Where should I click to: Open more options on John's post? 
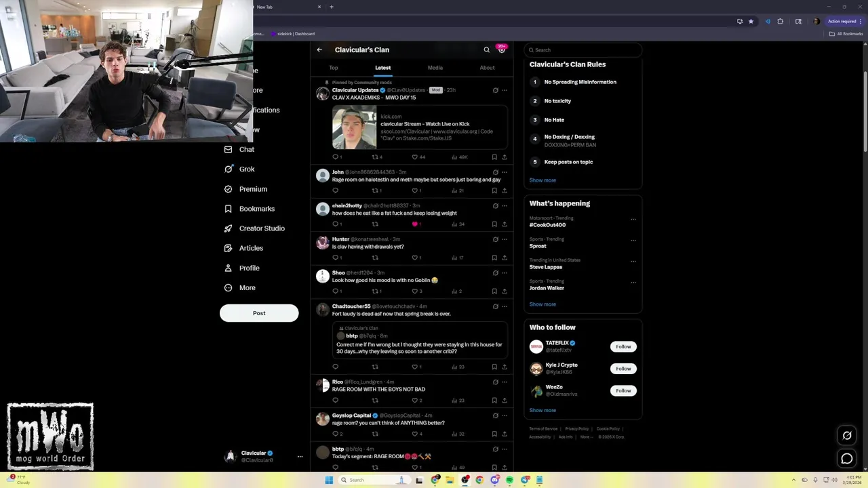tap(505, 172)
